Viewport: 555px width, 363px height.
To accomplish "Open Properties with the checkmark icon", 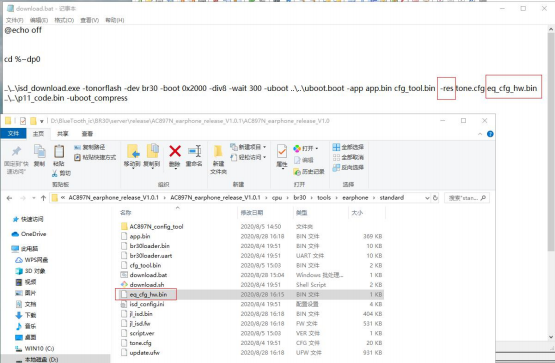I will [x=282, y=151].
